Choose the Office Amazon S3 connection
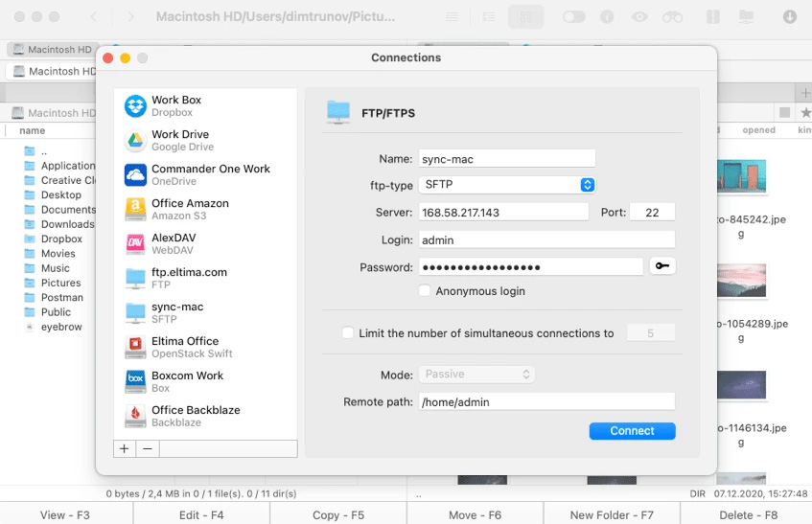Screen dimensions: 812x524 coord(190,210)
